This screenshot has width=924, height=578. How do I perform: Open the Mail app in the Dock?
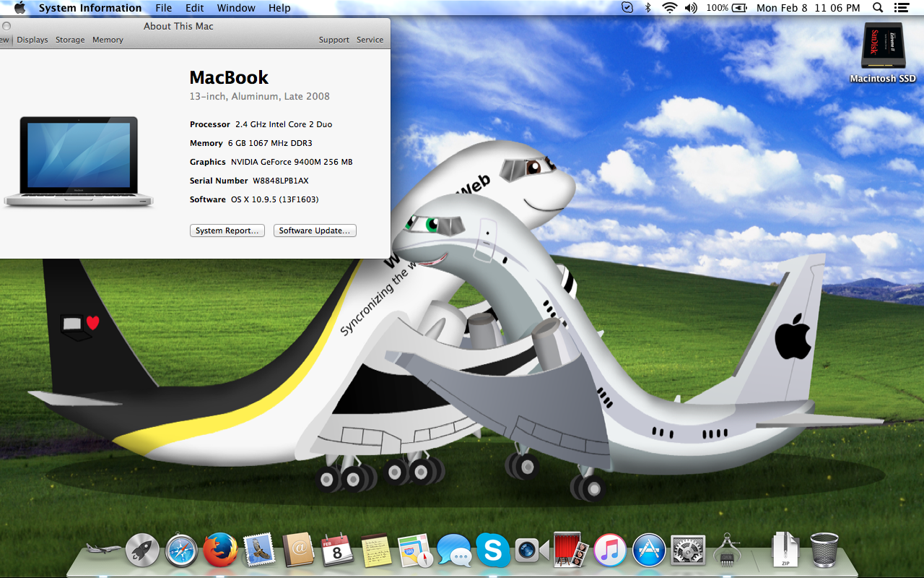tap(260, 551)
